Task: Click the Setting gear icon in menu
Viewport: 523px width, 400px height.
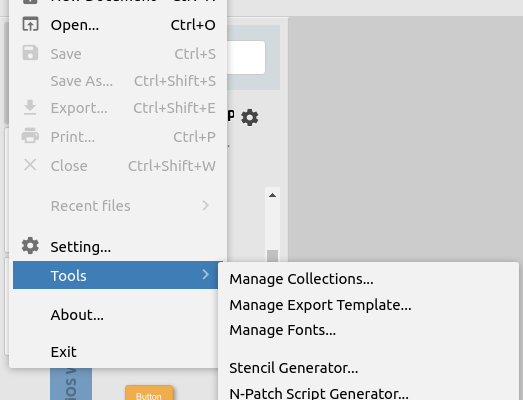Action: click(x=30, y=246)
